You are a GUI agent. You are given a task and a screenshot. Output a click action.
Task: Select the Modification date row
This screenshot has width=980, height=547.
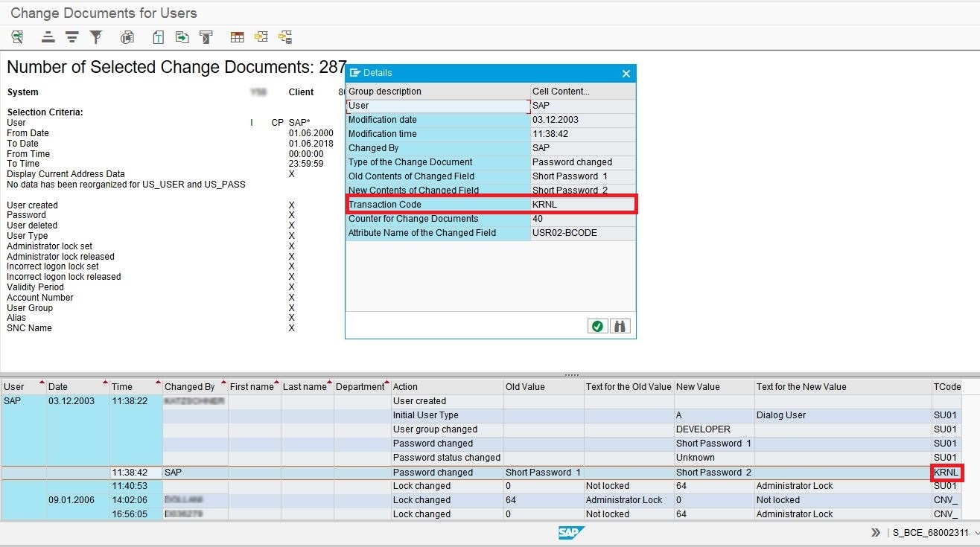pos(491,120)
